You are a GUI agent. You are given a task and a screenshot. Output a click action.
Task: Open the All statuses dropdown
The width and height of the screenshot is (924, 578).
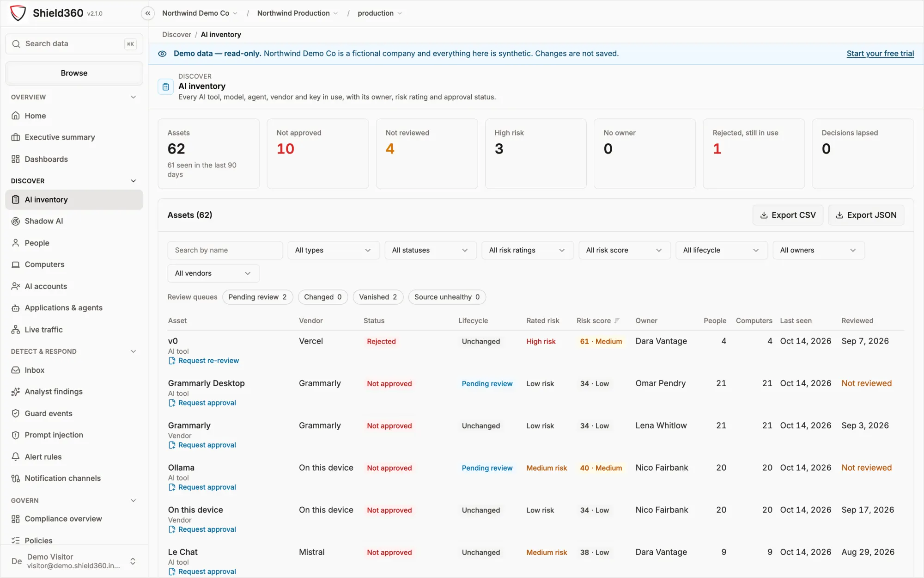[431, 250]
